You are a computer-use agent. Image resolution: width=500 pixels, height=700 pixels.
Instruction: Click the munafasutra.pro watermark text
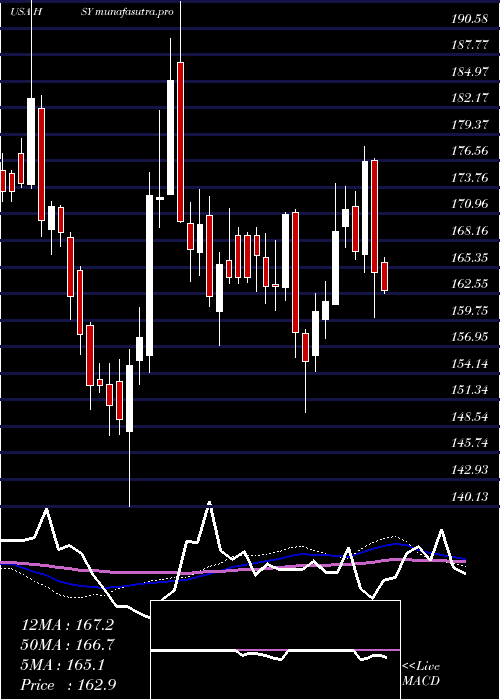[x=134, y=12]
